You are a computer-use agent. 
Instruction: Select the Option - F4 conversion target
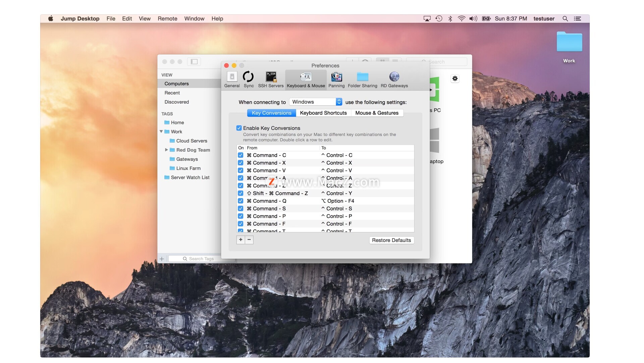tap(337, 201)
